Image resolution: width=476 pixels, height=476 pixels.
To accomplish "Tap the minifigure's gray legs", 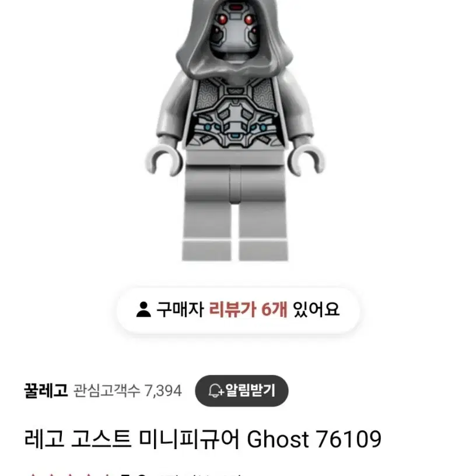I will [x=235, y=212].
